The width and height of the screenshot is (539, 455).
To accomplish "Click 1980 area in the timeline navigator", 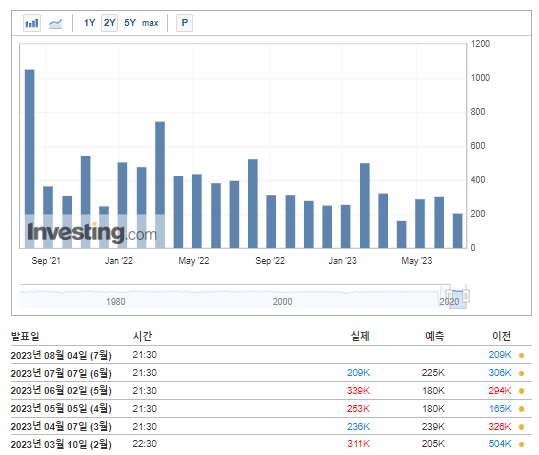I will (x=116, y=302).
